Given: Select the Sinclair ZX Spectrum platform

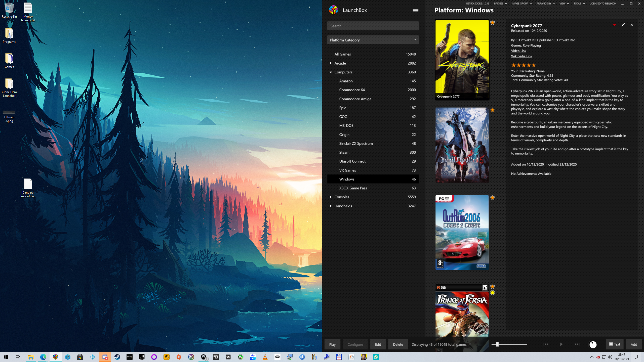Looking at the screenshot, I should click(x=373, y=143).
